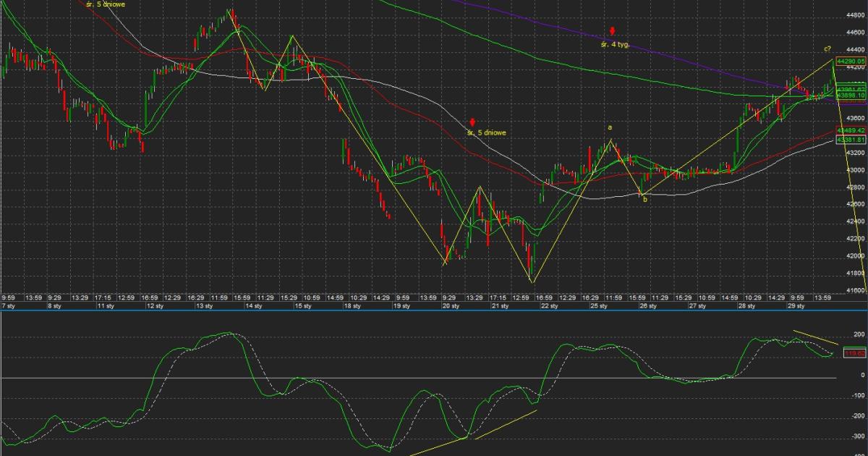The image size is (868, 456).
Task: Click the oscillator axis label 200
Action: (859, 334)
